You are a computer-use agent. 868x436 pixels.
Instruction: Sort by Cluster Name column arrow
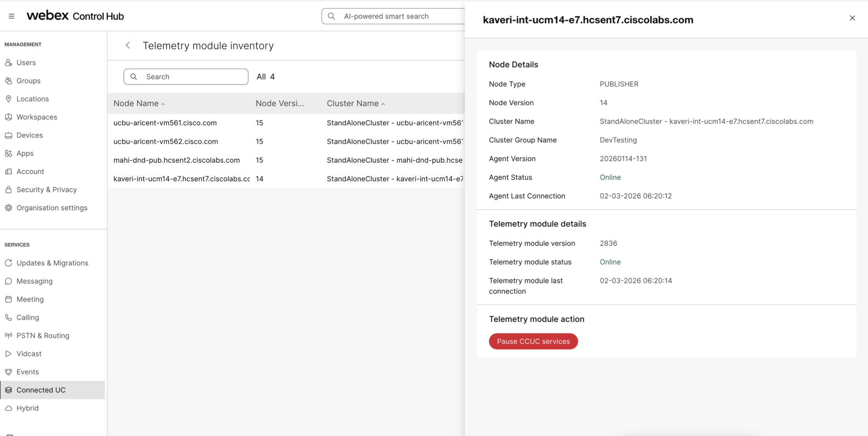tap(383, 104)
